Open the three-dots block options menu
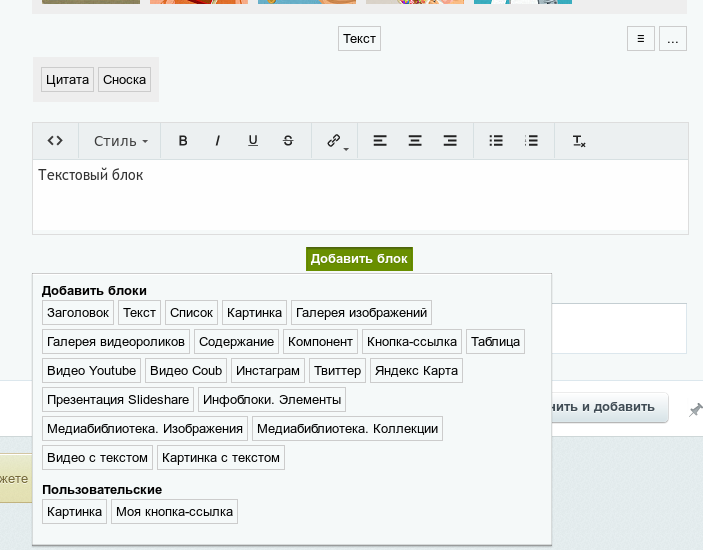The height and width of the screenshot is (550, 703). coord(673,39)
